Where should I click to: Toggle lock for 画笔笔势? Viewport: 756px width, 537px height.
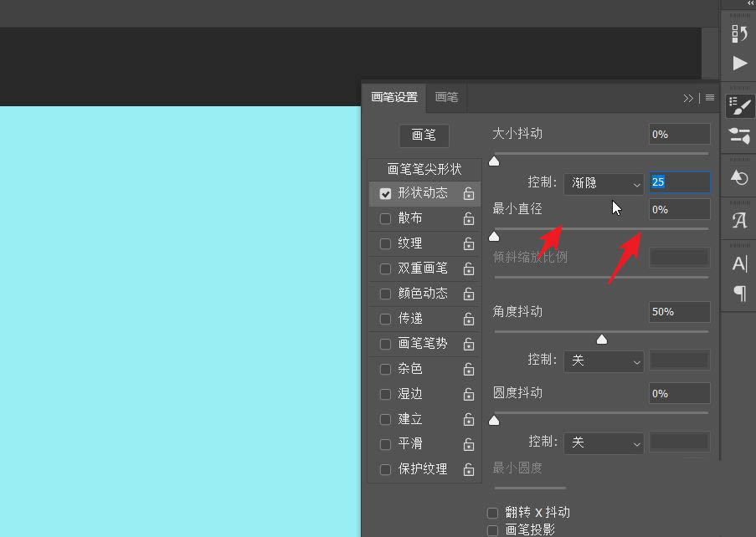tap(469, 344)
